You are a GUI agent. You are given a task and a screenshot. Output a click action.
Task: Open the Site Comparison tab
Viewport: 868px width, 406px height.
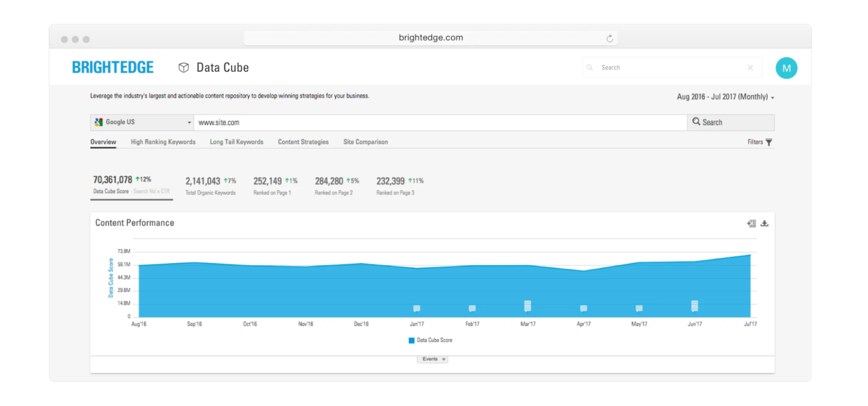pyautogui.click(x=365, y=142)
